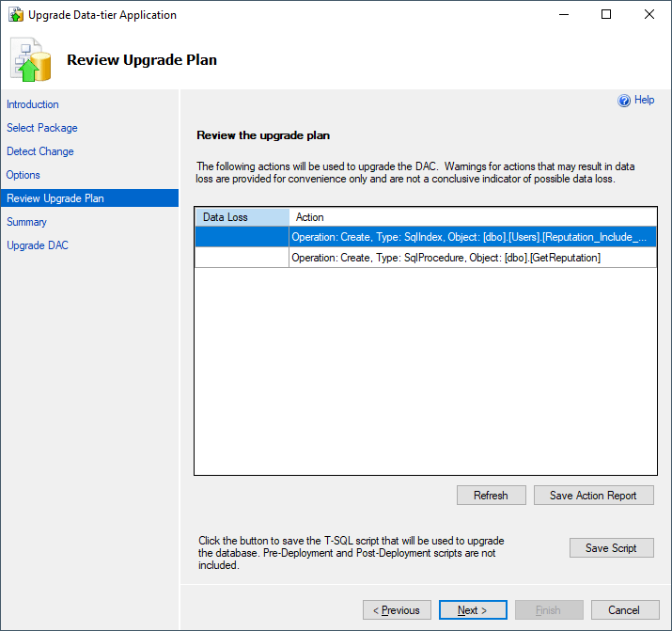Viewport: 672px width, 631px height.
Task: Open the Select Package step
Action: point(42,128)
